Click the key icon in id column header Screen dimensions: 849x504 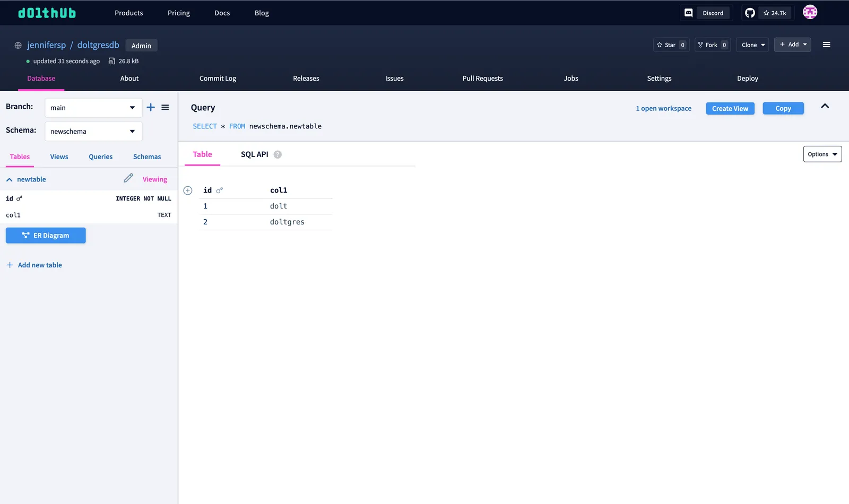(x=219, y=190)
